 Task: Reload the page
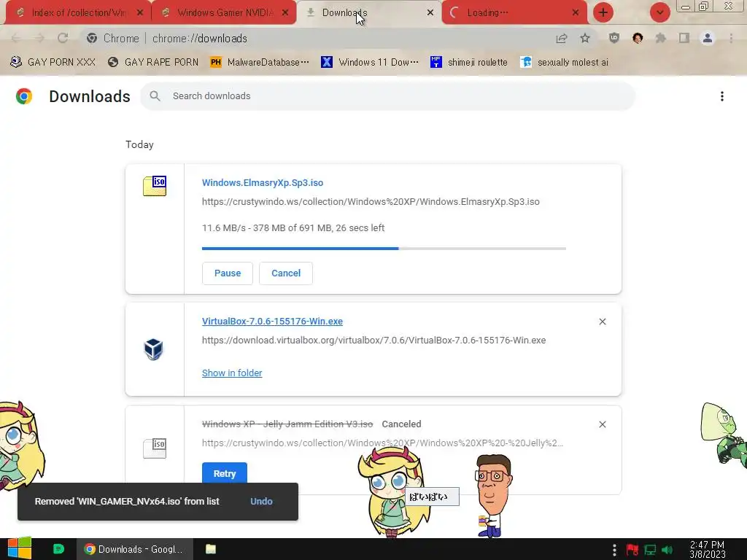click(x=63, y=38)
